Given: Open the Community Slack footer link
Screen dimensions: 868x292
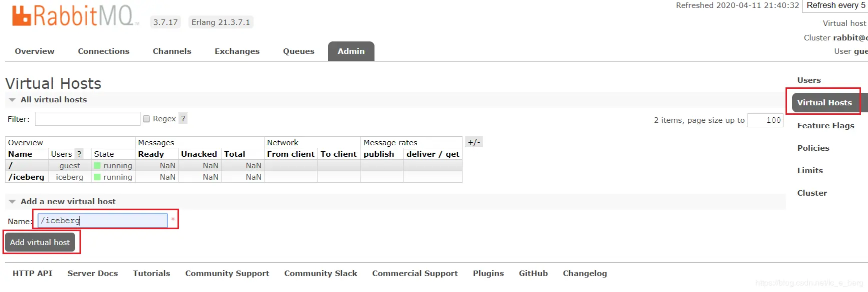Looking at the screenshot, I should (x=320, y=274).
